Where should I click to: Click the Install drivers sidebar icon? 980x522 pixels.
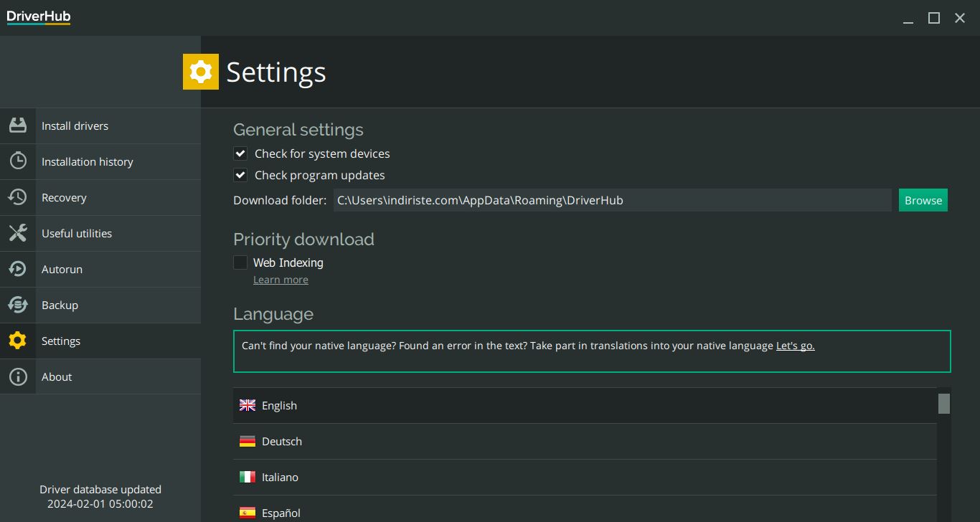pyautogui.click(x=18, y=125)
